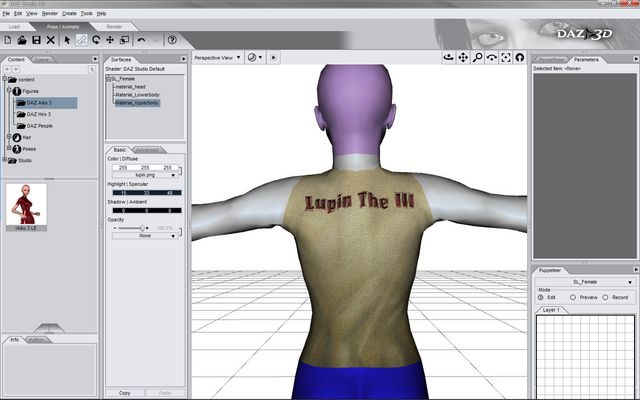Select DAZ Hiro 3 folder
The width and height of the screenshot is (640, 400).
(x=39, y=114)
